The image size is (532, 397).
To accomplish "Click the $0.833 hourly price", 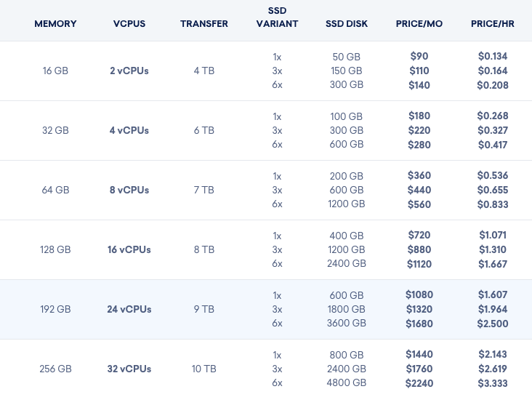I will [493, 204].
